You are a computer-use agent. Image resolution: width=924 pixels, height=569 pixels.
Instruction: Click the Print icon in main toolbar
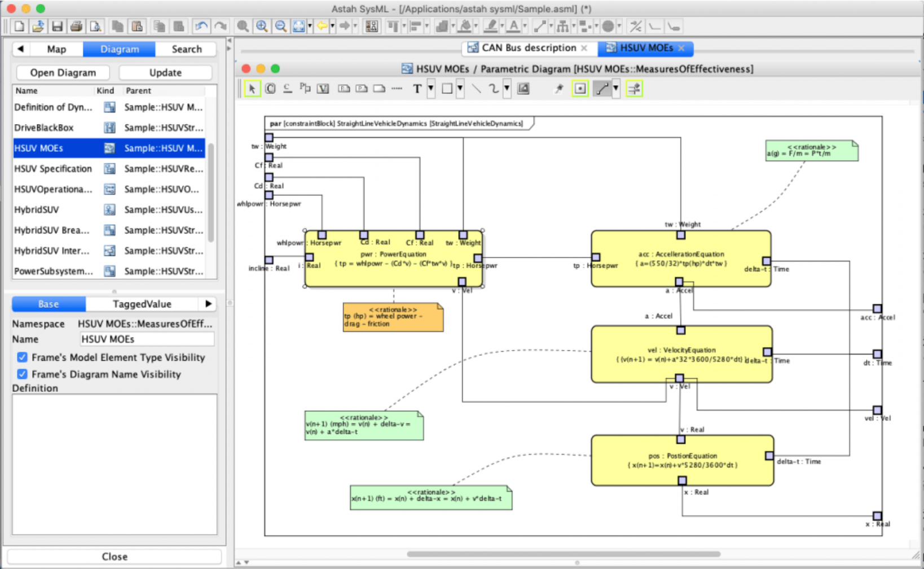76,27
